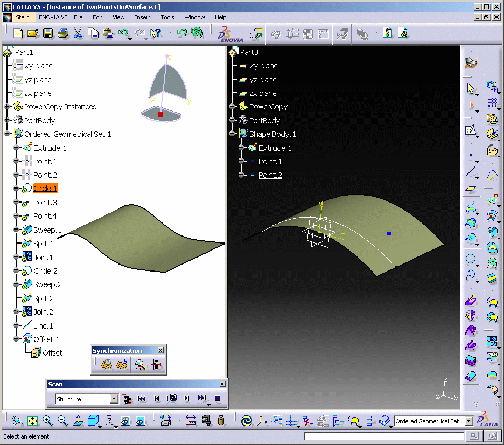Click the command input field in status bar
504x445 pixels.
click(x=383, y=436)
